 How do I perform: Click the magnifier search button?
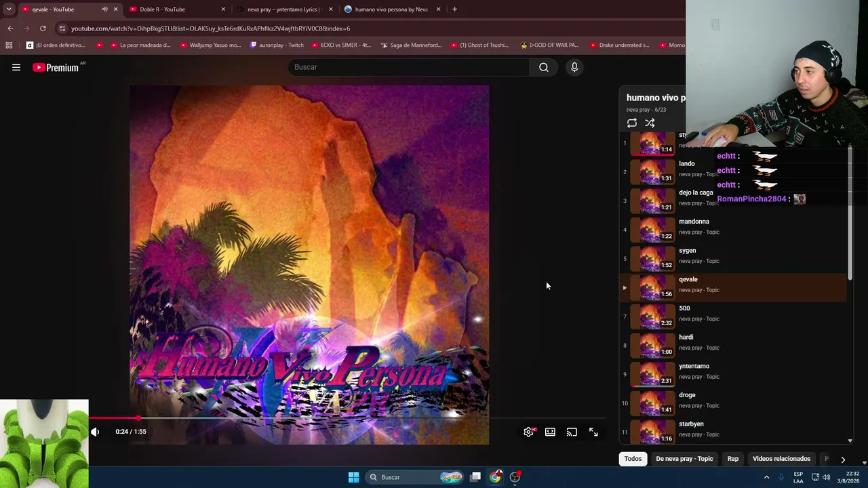544,67
